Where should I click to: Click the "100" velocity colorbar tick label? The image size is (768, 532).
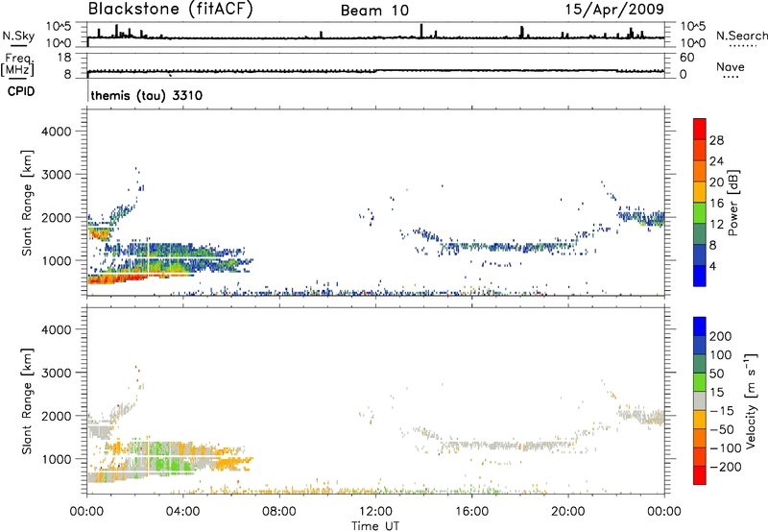click(720, 354)
